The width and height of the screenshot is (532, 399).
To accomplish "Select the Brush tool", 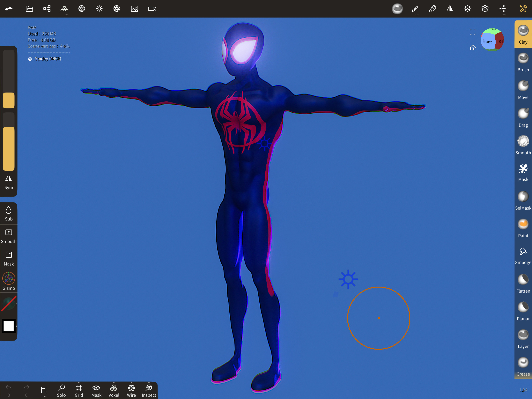I will (523, 62).
